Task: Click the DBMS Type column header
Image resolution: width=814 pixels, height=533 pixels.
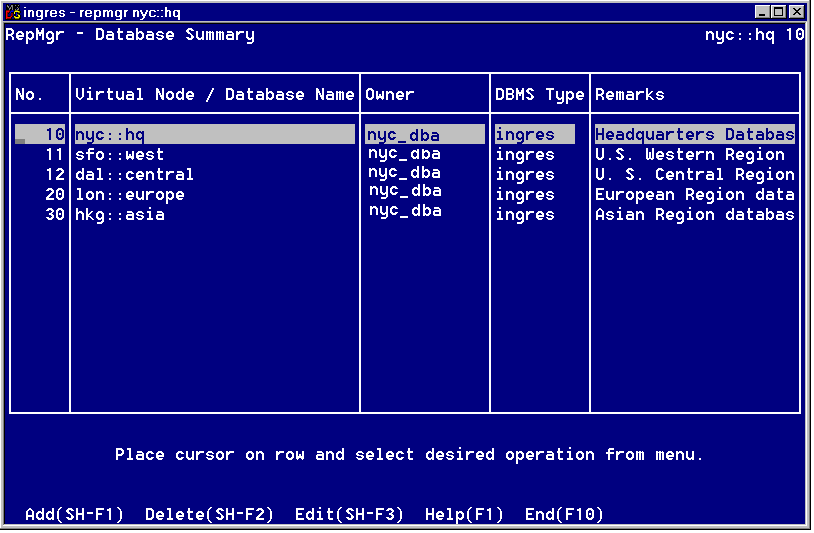Action: (x=539, y=95)
